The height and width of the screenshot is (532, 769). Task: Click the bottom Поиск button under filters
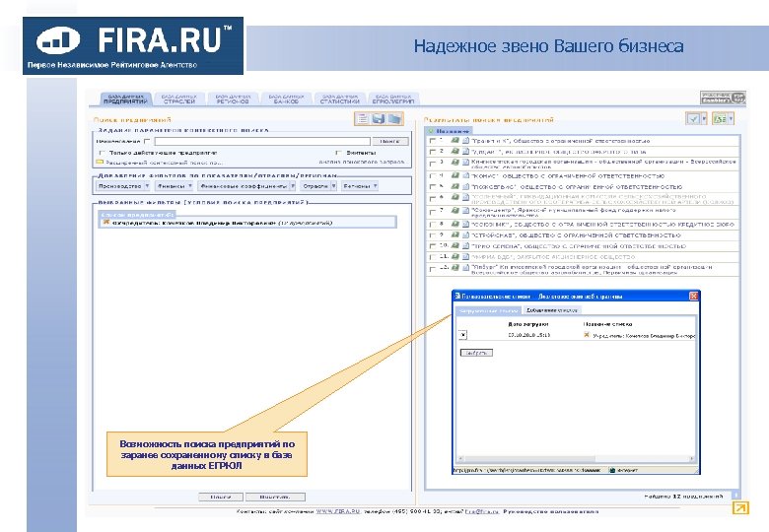point(221,497)
